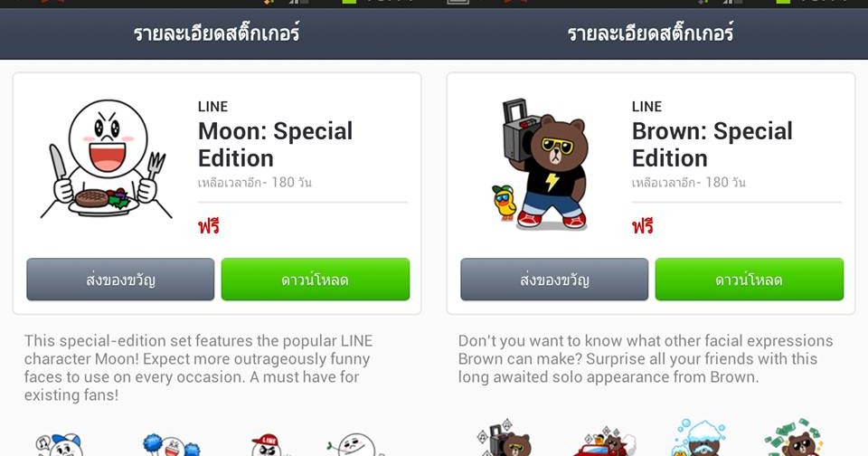Download the Moon: Special Edition stickers

[316, 280]
